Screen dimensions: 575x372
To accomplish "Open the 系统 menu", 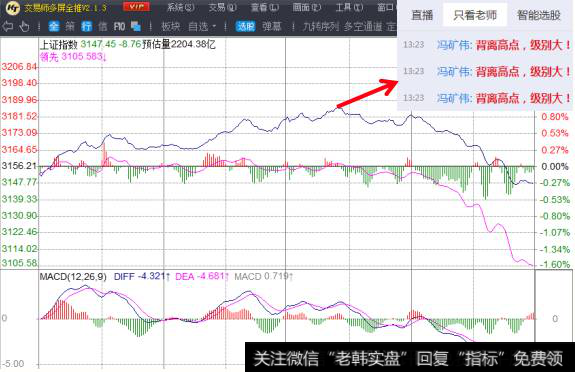I will (x=180, y=7).
